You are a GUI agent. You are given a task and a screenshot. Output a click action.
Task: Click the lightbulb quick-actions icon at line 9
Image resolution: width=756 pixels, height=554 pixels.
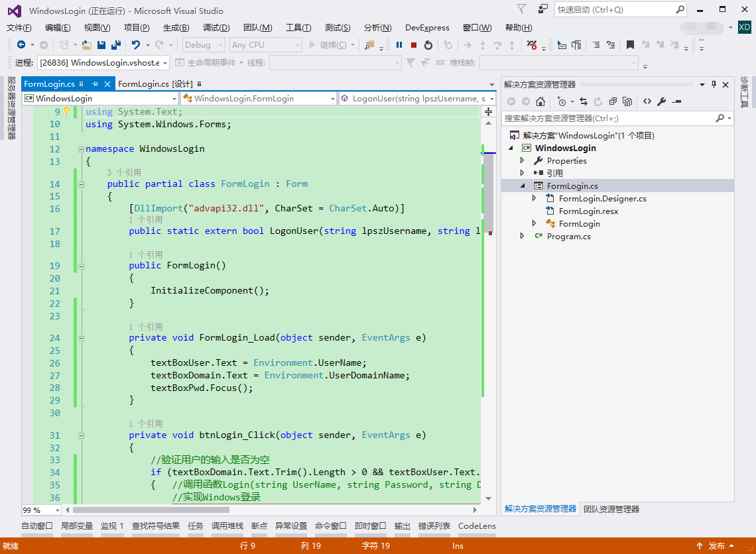66,111
